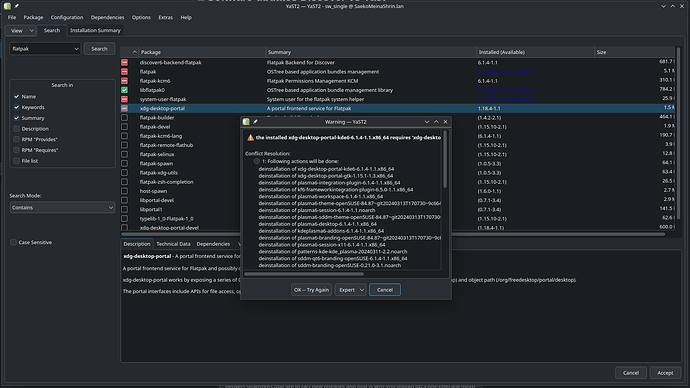Sort by the Size column header
Viewport: 690px width, 388px height.
pos(634,52)
